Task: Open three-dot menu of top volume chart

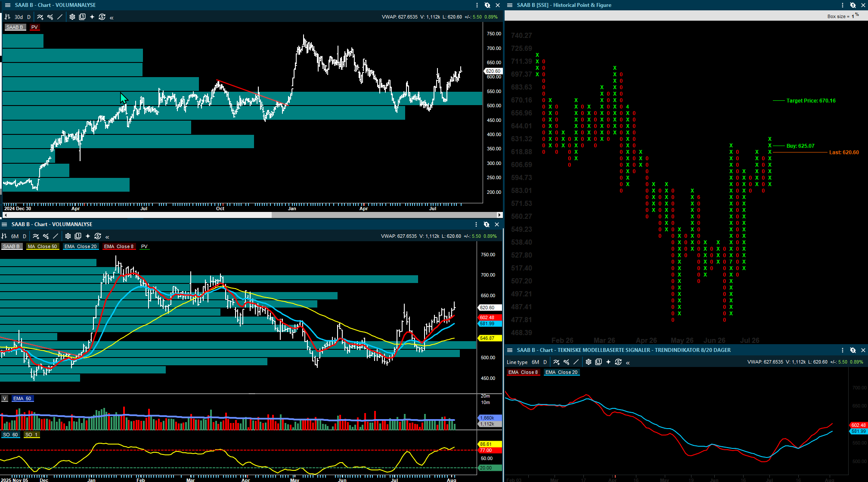Action: tap(477, 5)
